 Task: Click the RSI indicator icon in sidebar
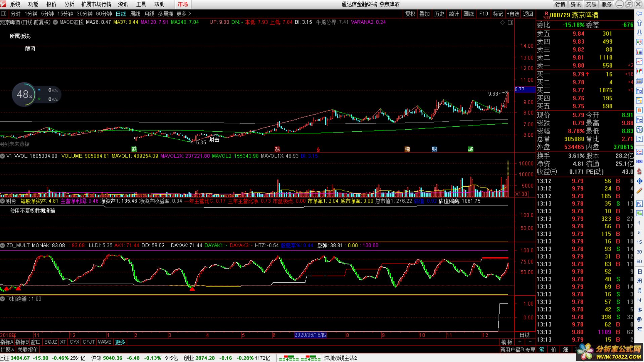639,162
